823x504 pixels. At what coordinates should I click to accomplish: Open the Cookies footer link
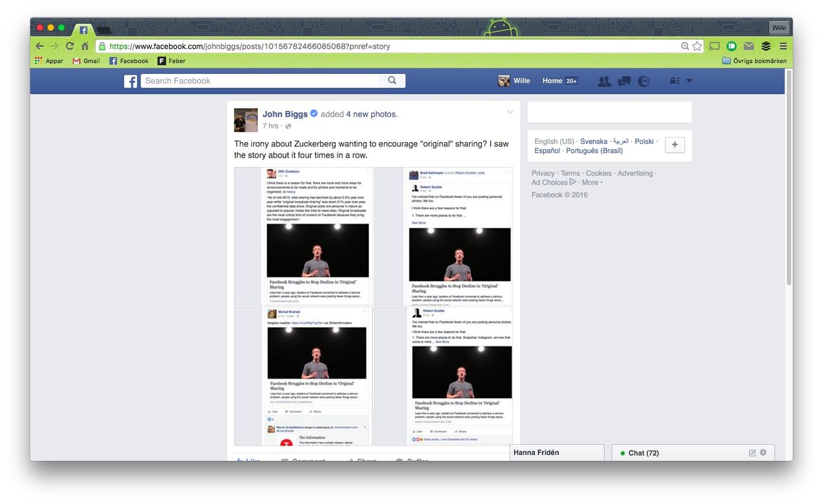point(599,174)
